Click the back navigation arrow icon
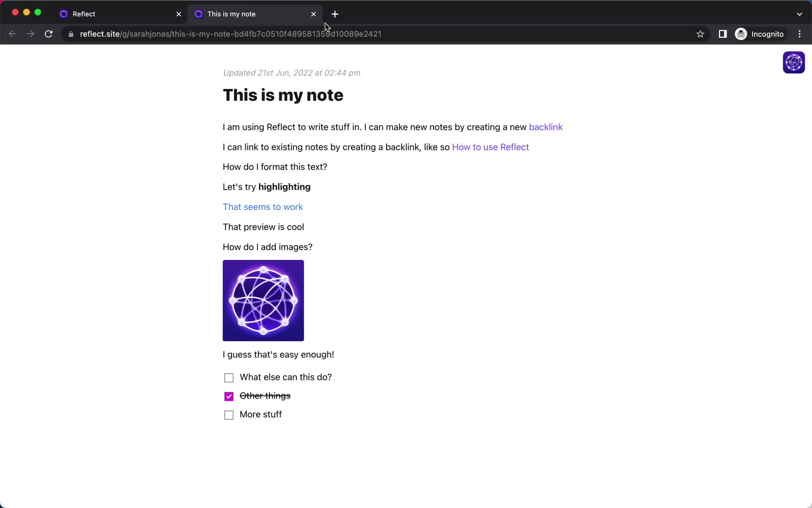 (x=12, y=34)
